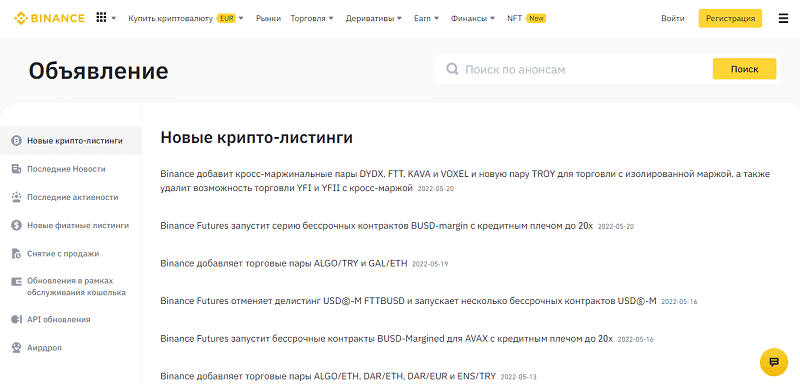Click the wallet maintenance updates icon

(x=16, y=281)
